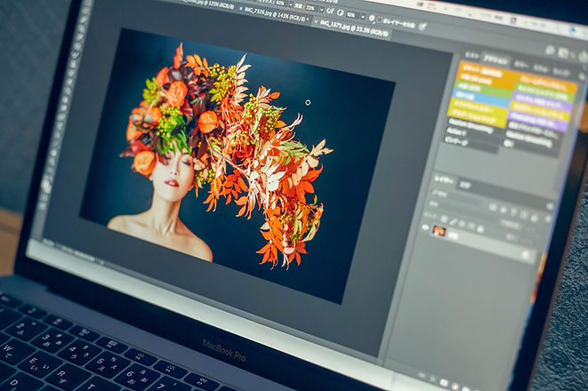Run the first orange action button in left column

click(488, 71)
